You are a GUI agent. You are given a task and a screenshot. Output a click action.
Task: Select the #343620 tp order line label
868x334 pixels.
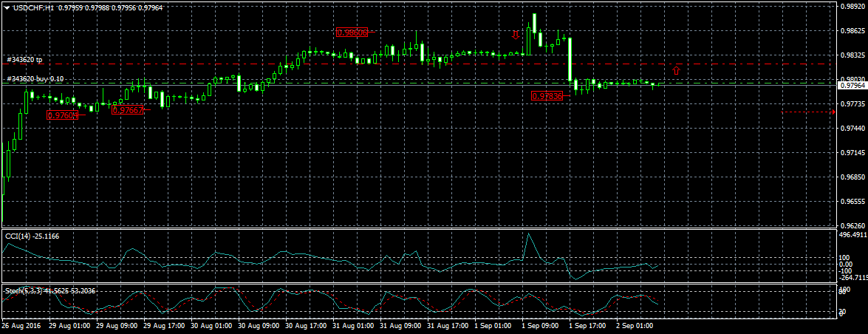[23, 59]
